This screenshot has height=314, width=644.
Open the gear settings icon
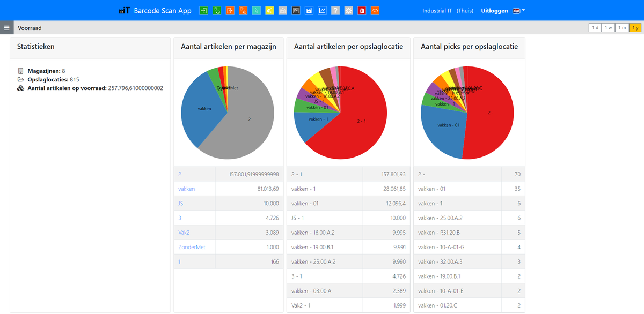click(348, 10)
